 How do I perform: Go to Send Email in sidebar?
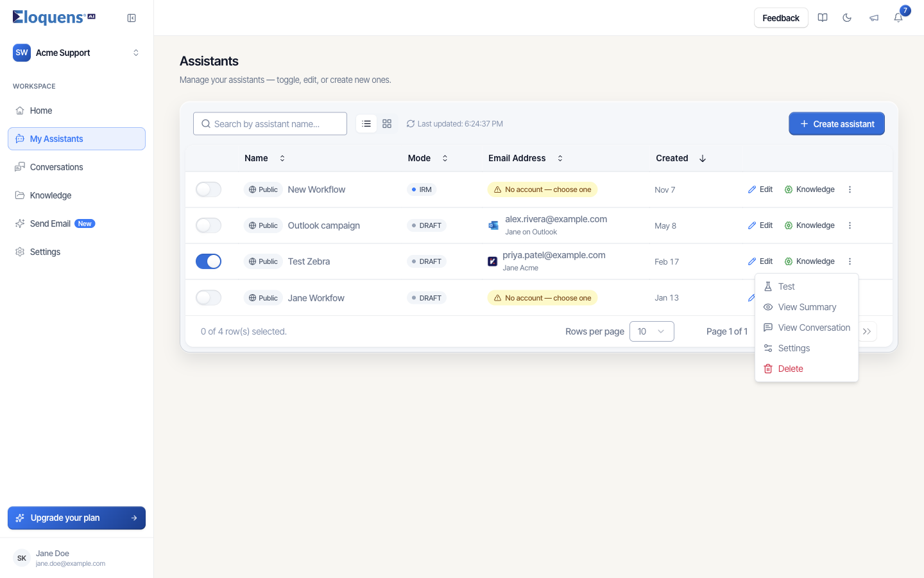[76, 223]
